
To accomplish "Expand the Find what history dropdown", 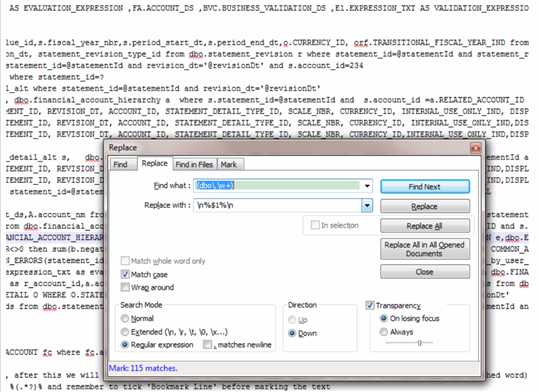I will [x=367, y=186].
